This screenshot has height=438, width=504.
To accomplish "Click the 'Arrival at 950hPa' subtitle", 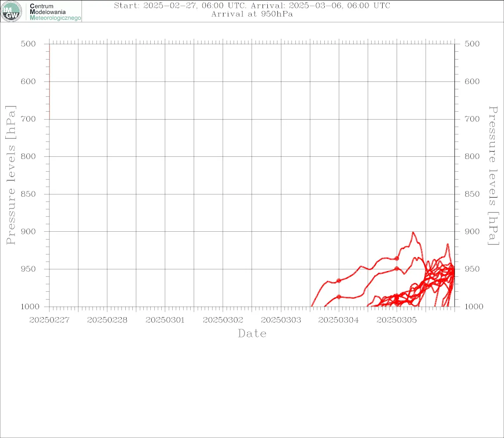I will pos(252,14).
